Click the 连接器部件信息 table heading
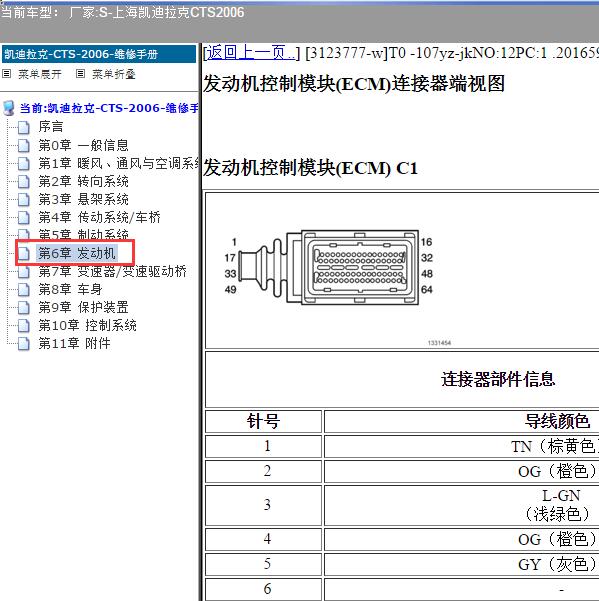This screenshot has height=601, width=599. pos(498,379)
